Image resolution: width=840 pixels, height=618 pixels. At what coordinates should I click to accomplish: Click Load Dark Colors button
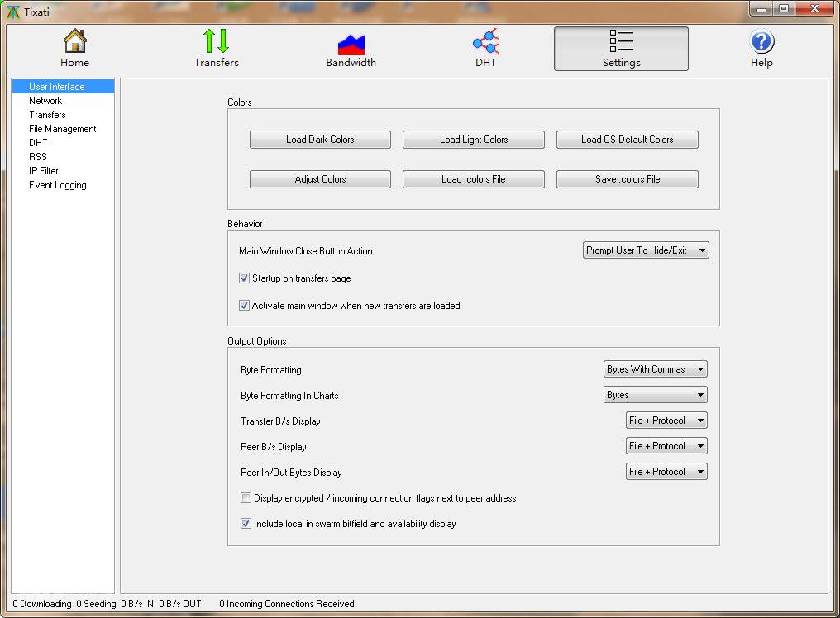(320, 140)
